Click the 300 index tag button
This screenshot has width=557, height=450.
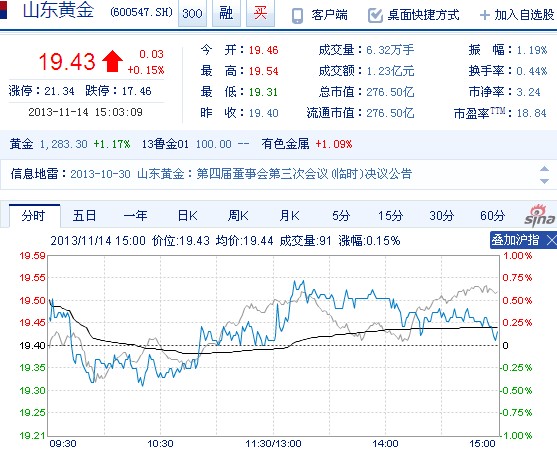click(192, 13)
